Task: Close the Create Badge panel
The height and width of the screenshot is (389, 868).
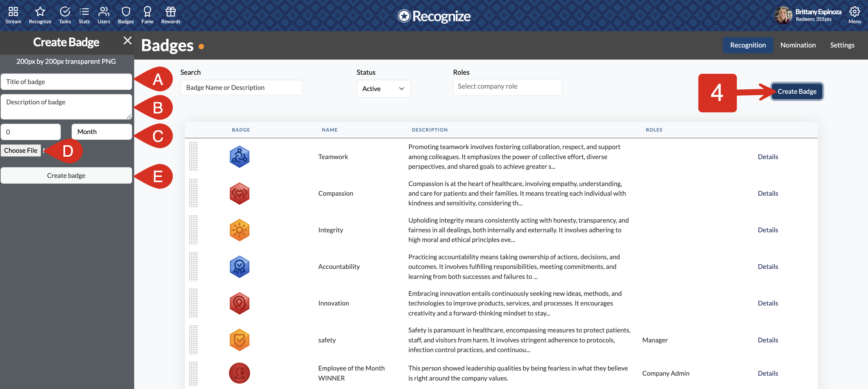Action: pos(127,41)
